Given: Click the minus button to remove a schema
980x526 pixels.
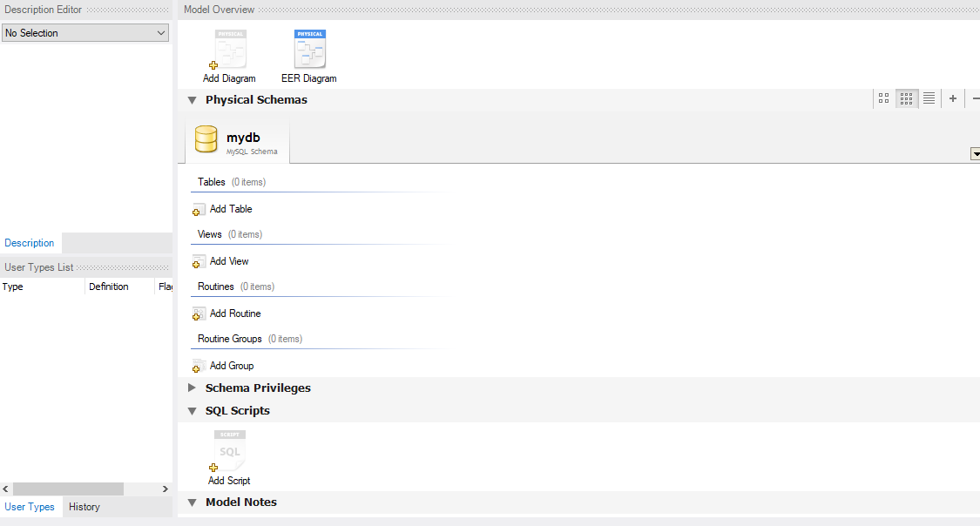Looking at the screenshot, I should [x=975, y=98].
